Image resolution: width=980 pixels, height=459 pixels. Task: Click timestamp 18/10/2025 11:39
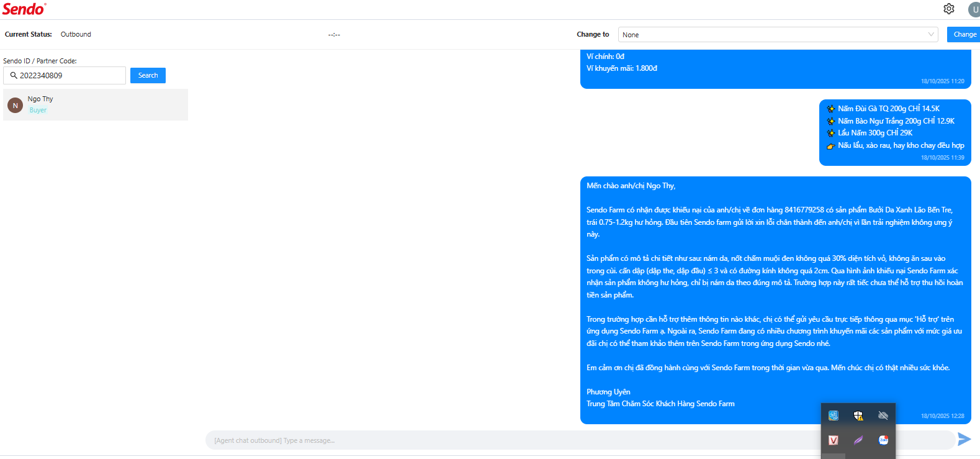click(x=943, y=158)
